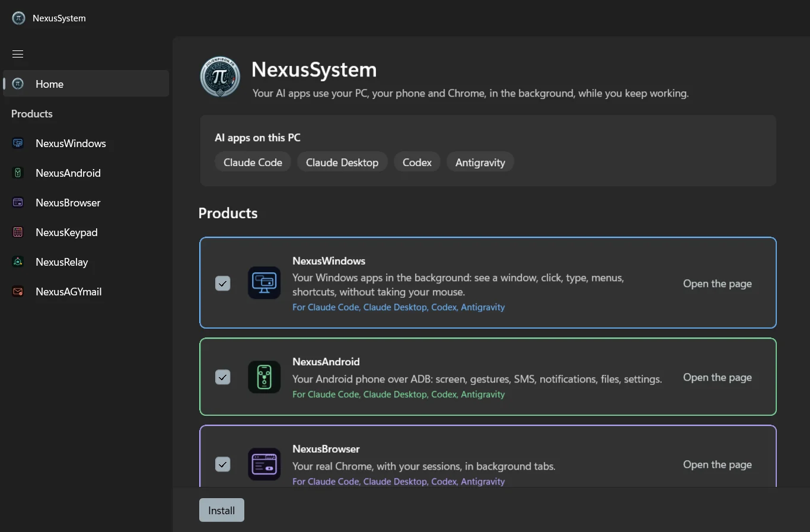810x532 pixels.
Task: Open NexusKeypad page from sidebar
Action: [x=86, y=232]
